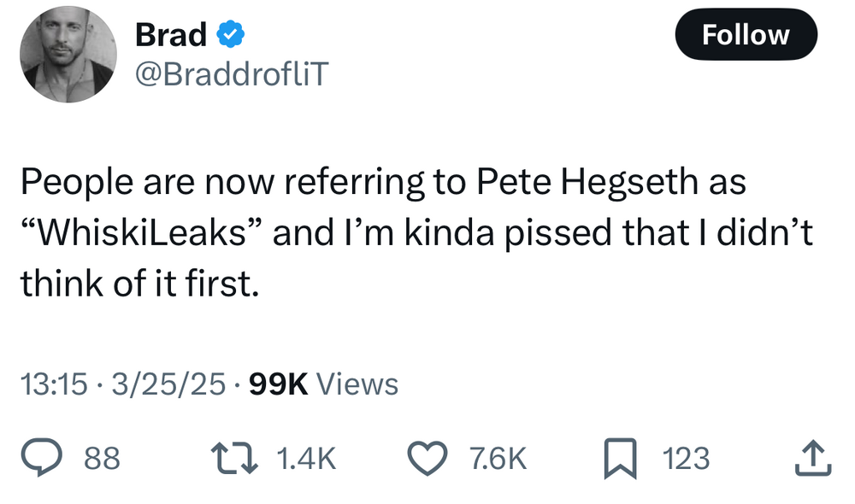The image size is (855, 504).
Task: Click the 13:15 timestamp
Action: pos(53,384)
